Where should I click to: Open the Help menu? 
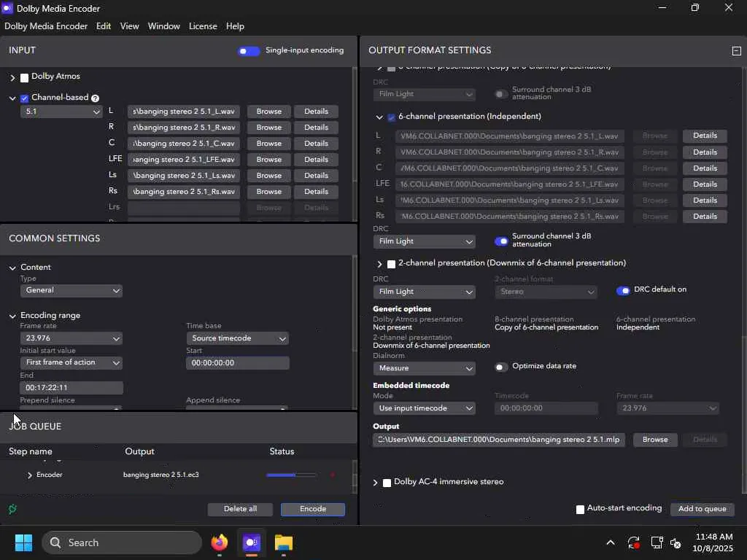pyautogui.click(x=235, y=26)
